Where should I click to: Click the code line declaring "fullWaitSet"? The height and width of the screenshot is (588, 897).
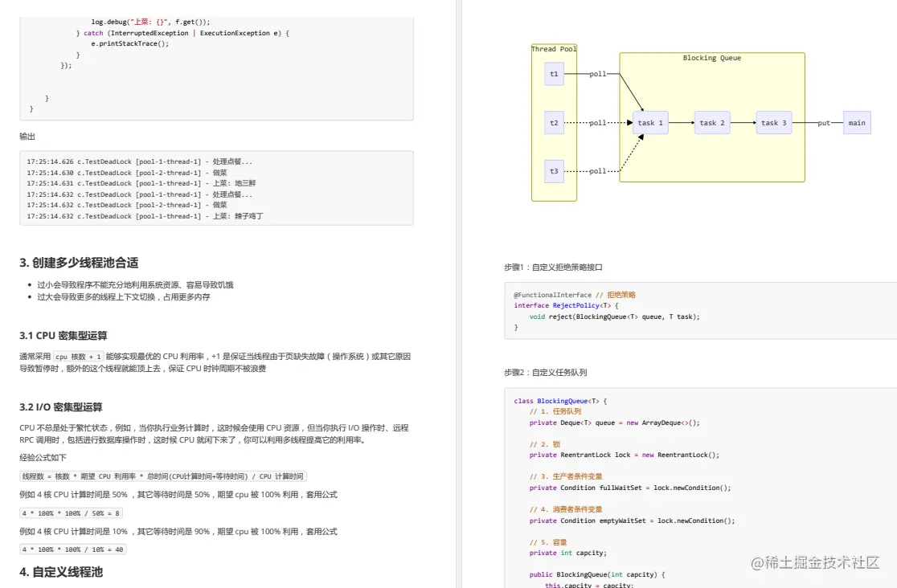630,488
